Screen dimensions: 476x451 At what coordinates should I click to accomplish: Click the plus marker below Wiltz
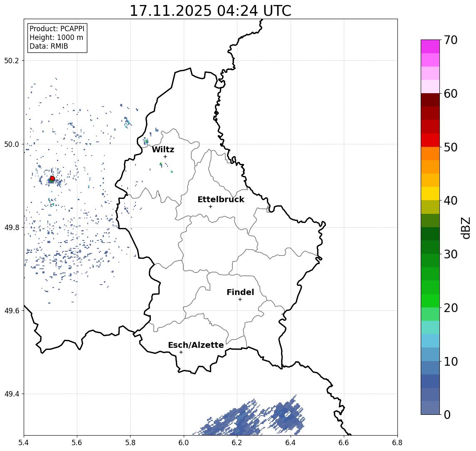tap(165, 156)
